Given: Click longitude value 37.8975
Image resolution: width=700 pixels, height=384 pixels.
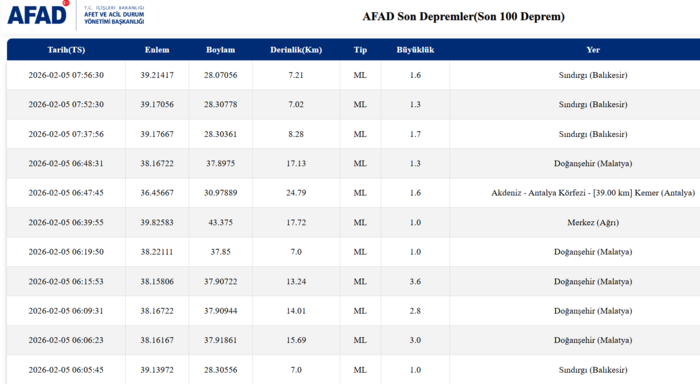Looking at the screenshot, I should click(221, 163).
